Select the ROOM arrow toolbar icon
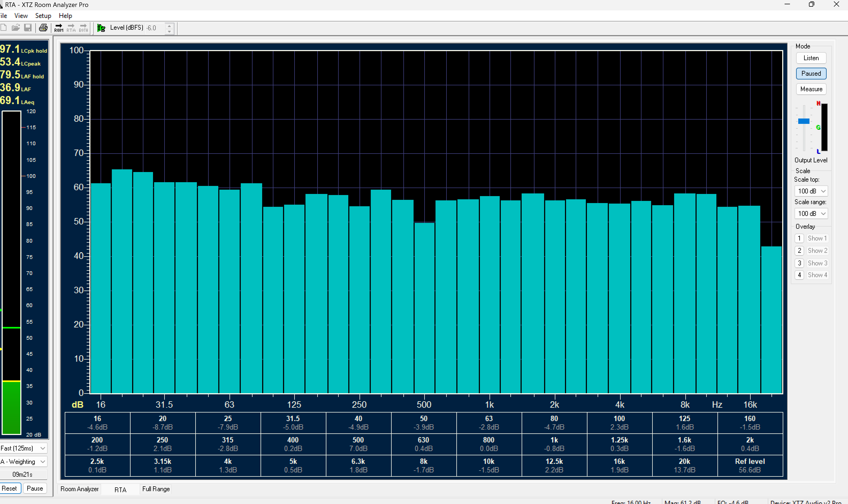Screen dimensions: 848x504 [x=59, y=28]
